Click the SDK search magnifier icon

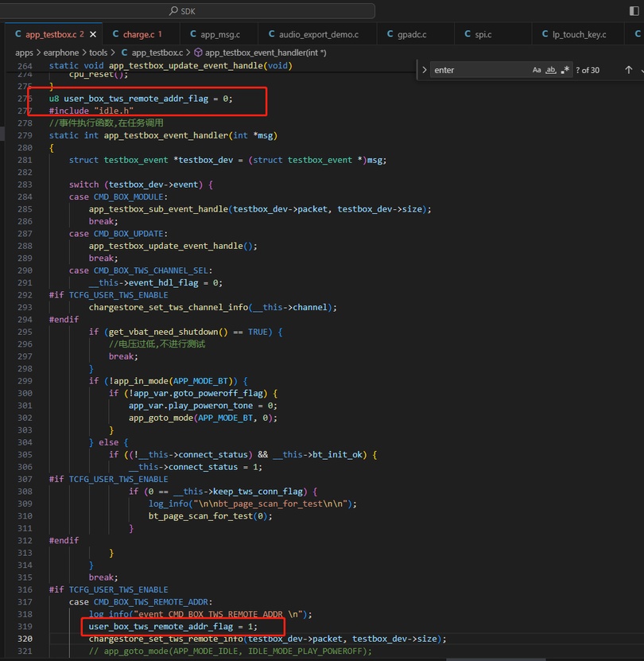point(173,11)
